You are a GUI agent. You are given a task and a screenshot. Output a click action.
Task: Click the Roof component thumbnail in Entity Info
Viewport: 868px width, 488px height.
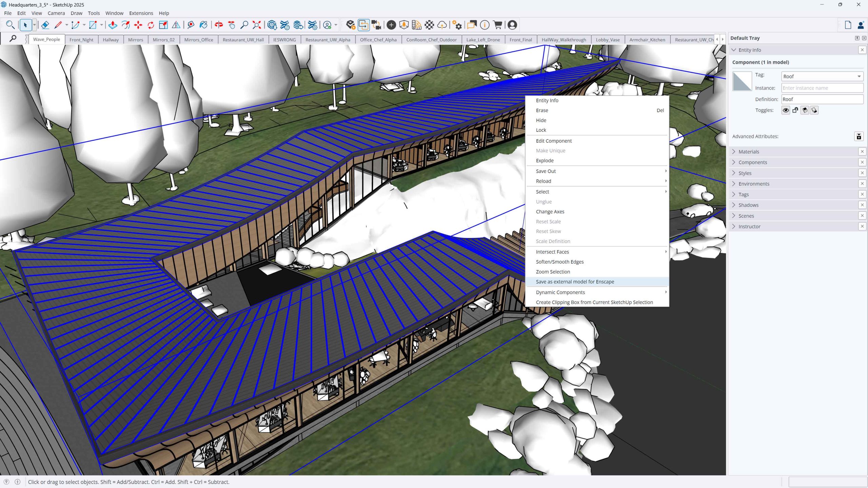click(x=742, y=81)
